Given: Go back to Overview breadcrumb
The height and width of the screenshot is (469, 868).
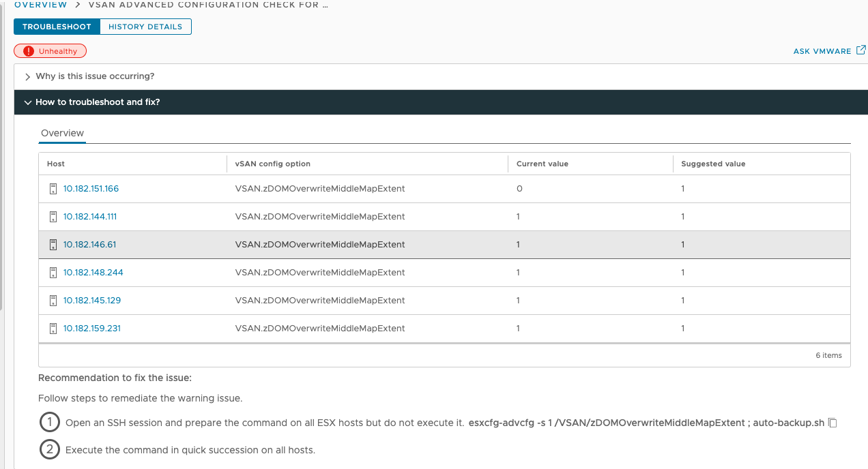Looking at the screenshot, I should tap(41, 5).
